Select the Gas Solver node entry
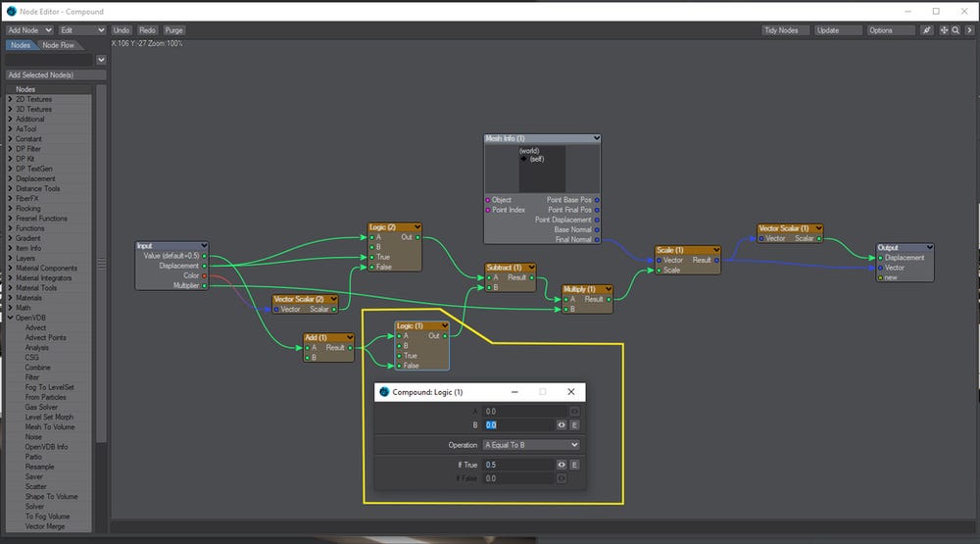The image size is (980, 544). coord(41,407)
